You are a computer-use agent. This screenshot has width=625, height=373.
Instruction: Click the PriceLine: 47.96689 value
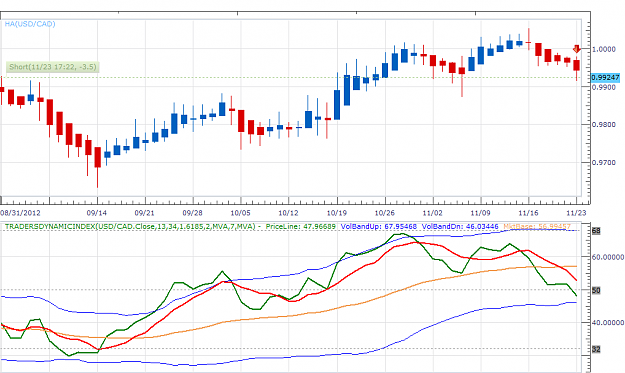click(x=301, y=226)
